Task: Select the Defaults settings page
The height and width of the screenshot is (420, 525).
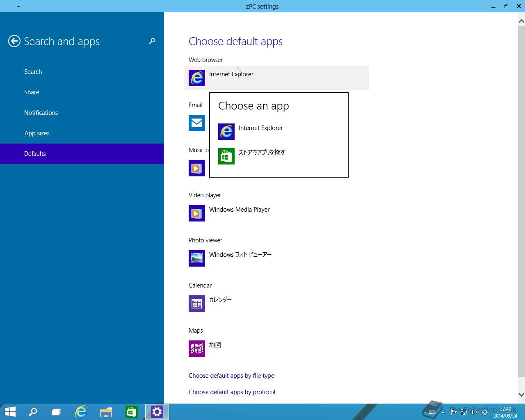Action: click(x=82, y=154)
